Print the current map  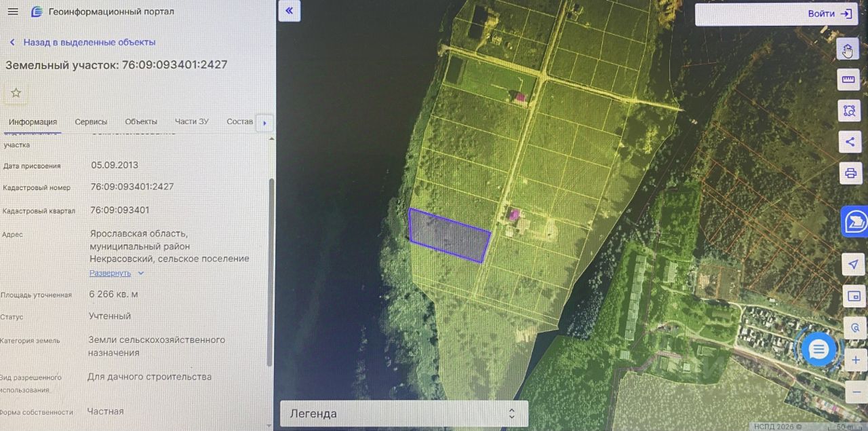point(850,172)
